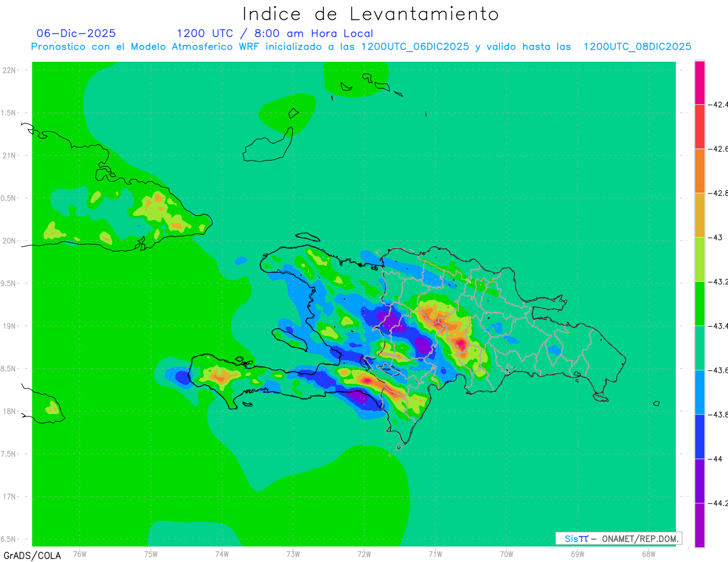
Task: Pick the light blue swatch between -43.6 and -43.8
Action: tap(699, 392)
